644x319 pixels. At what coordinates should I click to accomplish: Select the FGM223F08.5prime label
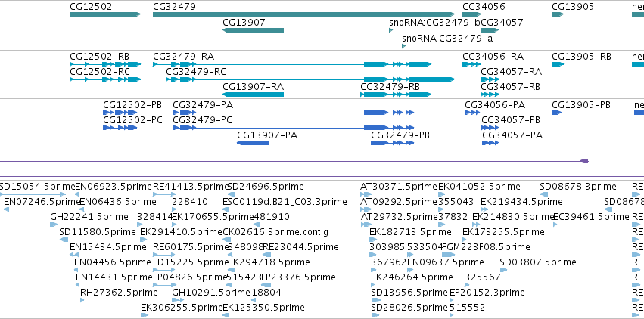487,247
